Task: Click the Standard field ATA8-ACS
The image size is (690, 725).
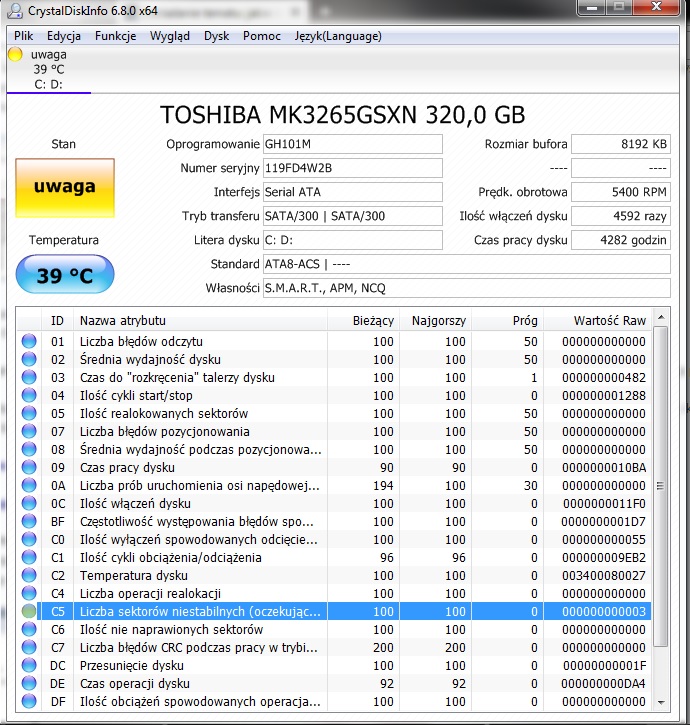Action: (x=467, y=264)
